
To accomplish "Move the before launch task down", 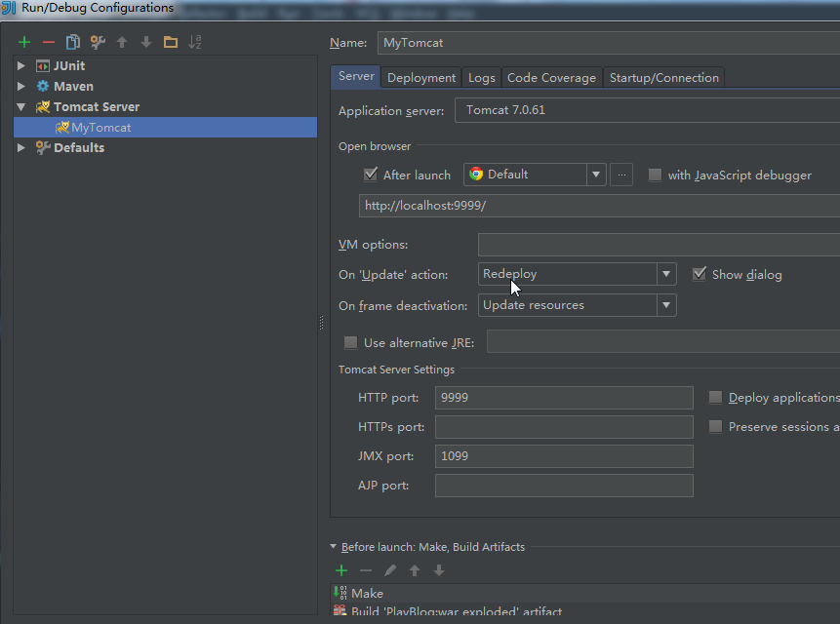I will (x=439, y=570).
